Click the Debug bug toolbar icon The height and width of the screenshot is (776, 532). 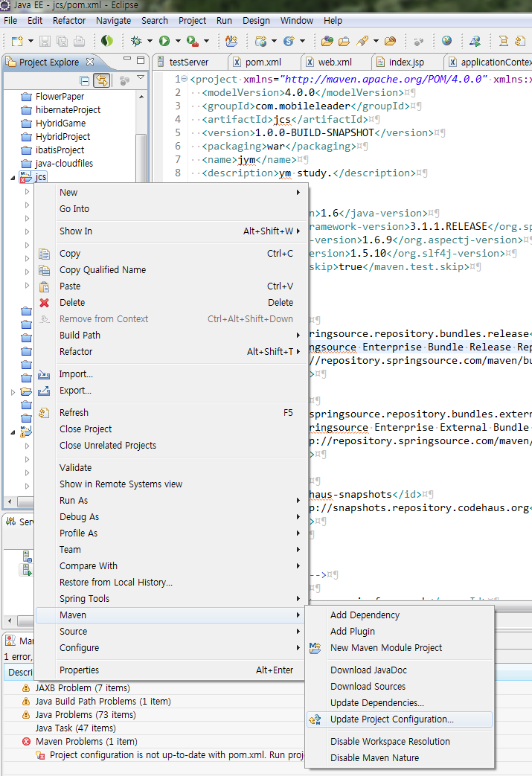tap(136, 41)
